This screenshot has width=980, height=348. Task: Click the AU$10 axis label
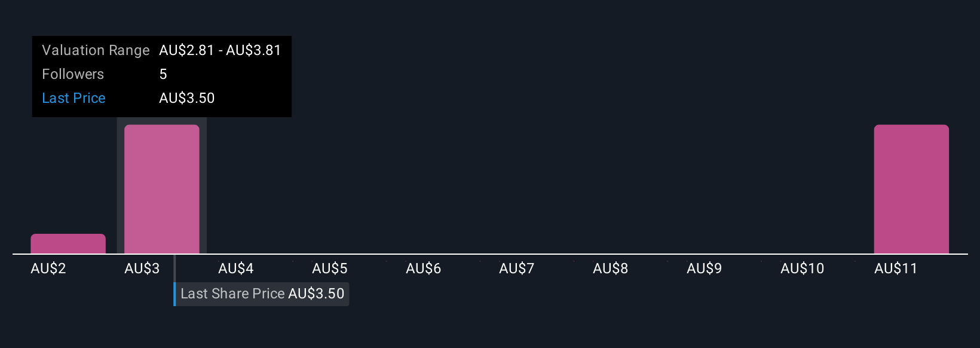803,268
